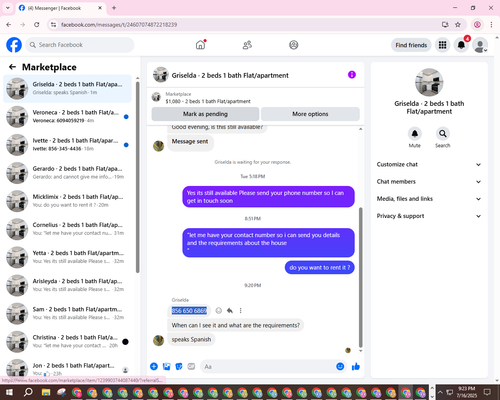Go back in the browser
The image size is (500, 400).
pos(9,25)
